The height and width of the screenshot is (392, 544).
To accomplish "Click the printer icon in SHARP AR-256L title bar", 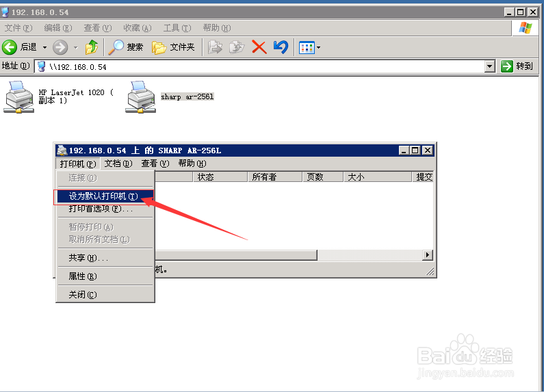I will 62,151.
